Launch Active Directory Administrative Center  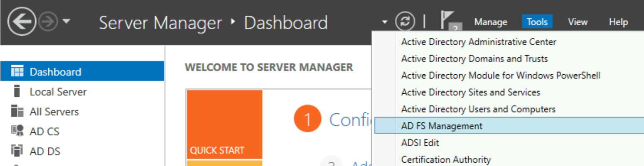pos(509,42)
